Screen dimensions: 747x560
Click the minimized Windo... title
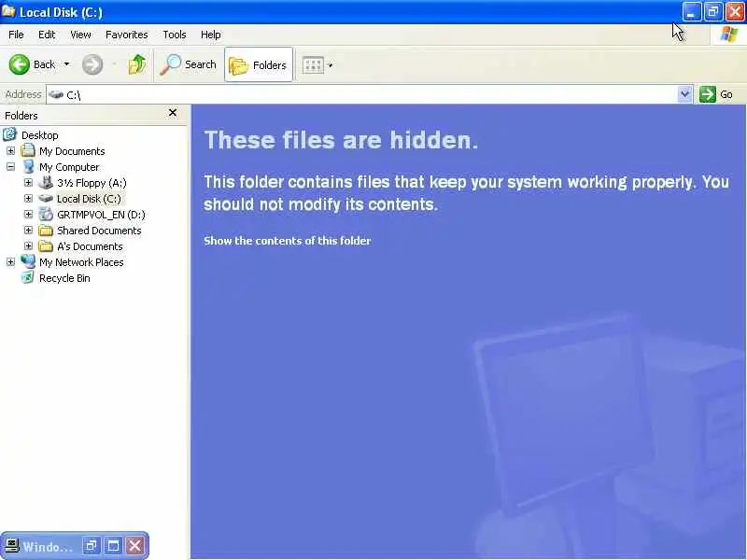coord(48,546)
